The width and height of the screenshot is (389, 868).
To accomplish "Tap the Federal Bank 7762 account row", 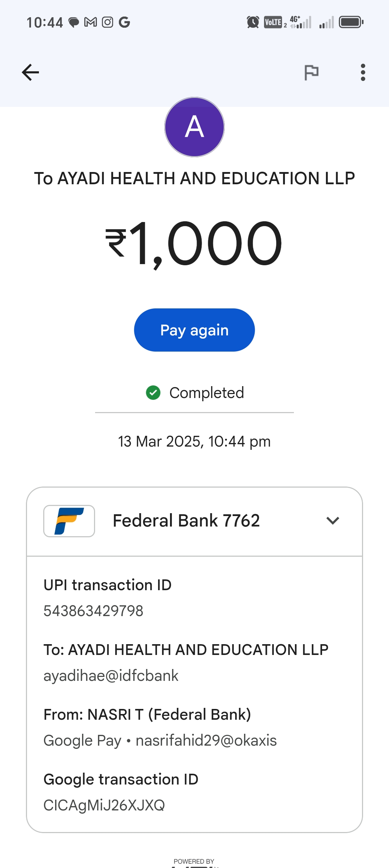I will pos(186,521).
